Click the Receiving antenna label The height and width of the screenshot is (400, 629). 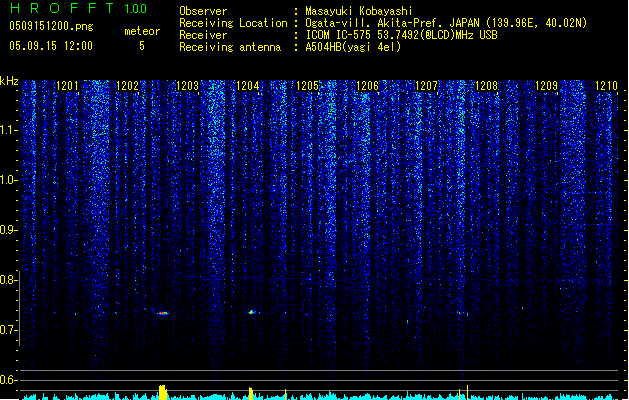pos(230,47)
